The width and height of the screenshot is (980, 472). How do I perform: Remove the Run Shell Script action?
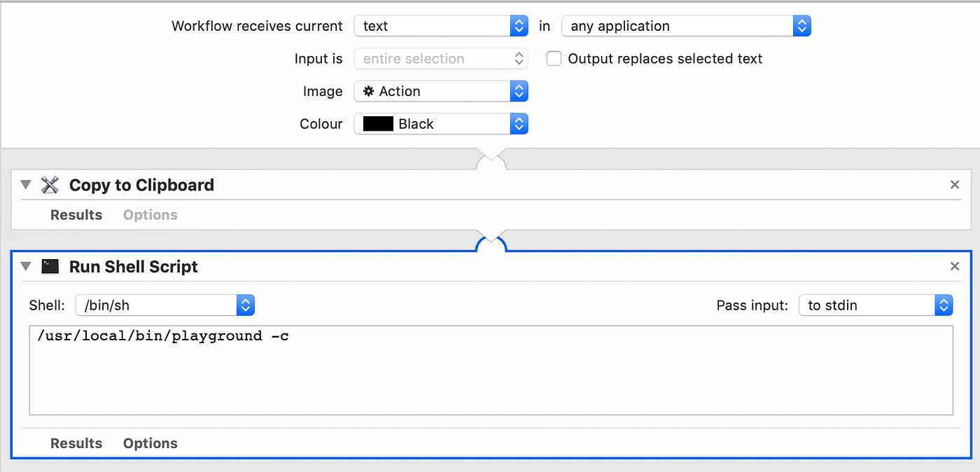point(954,267)
